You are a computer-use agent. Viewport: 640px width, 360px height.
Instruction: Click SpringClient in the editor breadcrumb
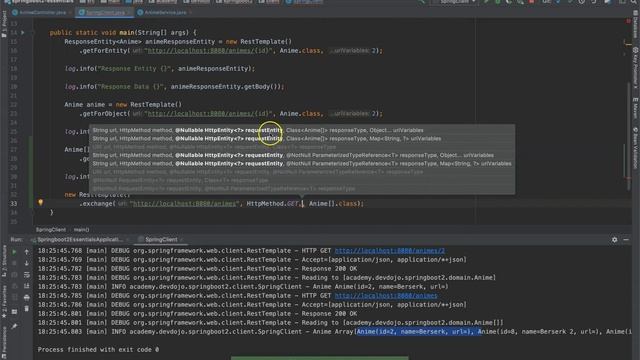[x=51, y=230]
